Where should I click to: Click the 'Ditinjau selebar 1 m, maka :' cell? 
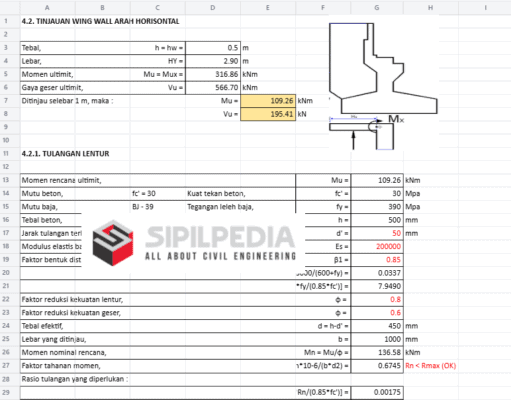pos(67,101)
